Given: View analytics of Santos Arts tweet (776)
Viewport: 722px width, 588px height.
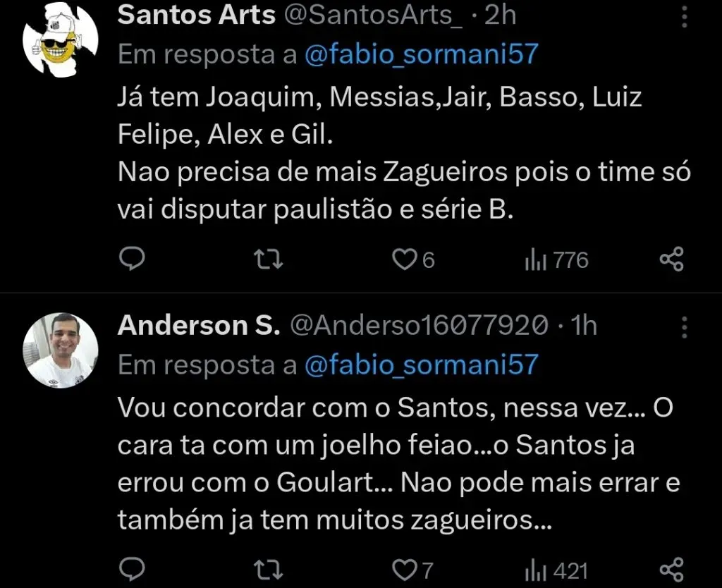Looking at the screenshot, I should [557, 260].
